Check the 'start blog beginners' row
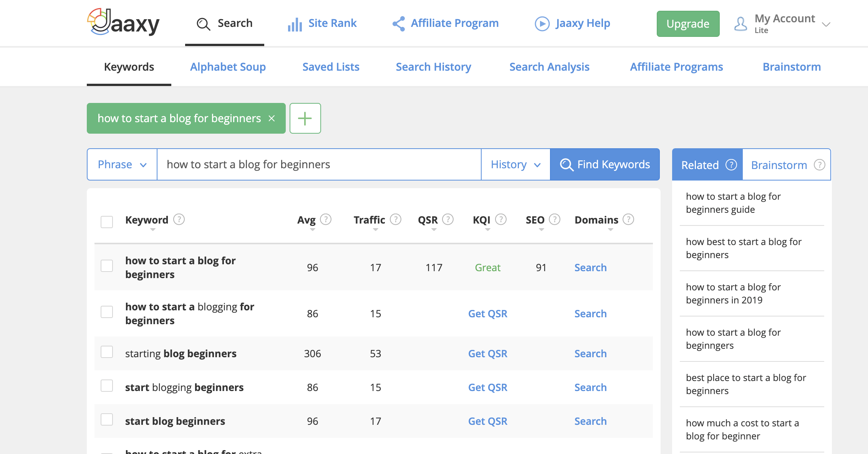868x454 pixels. (107, 419)
